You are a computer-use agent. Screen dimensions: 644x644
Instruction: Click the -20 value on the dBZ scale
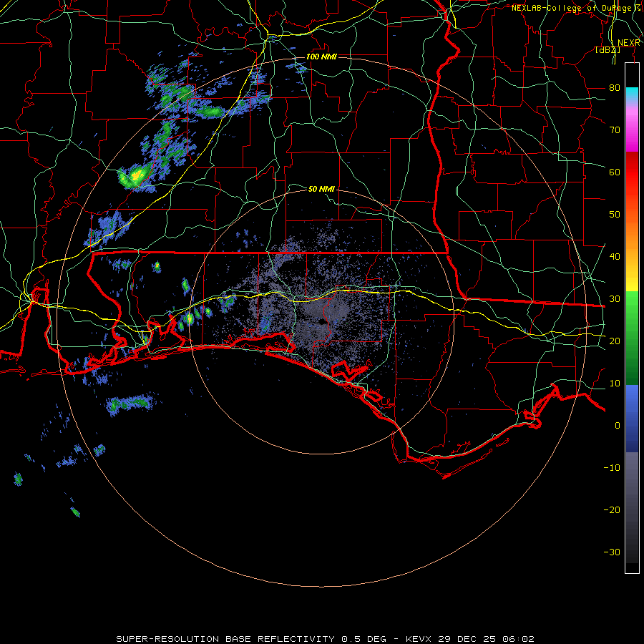[612, 509]
